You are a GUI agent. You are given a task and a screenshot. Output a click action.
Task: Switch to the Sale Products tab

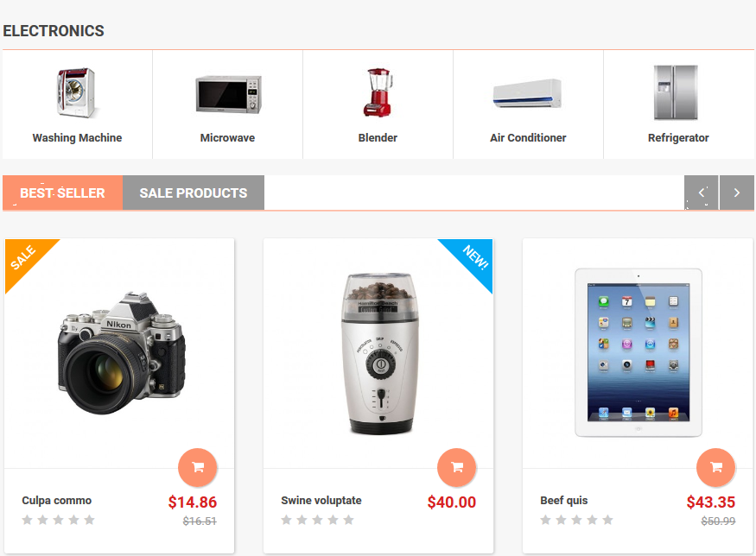(194, 193)
